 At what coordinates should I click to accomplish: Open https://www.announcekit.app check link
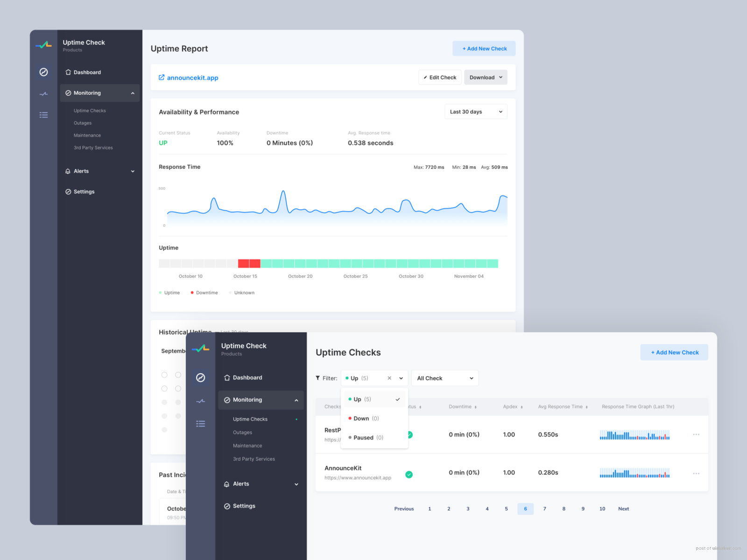click(358, 478)
